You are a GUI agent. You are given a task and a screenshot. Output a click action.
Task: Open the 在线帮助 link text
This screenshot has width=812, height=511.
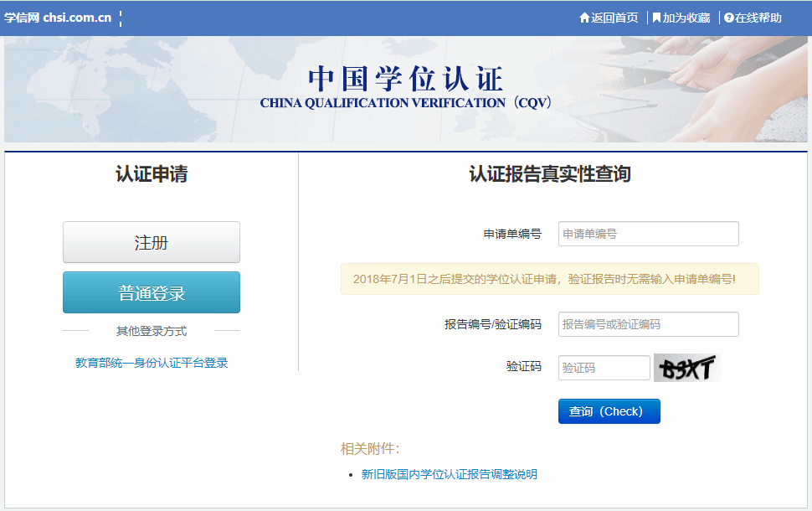[758, 18]
